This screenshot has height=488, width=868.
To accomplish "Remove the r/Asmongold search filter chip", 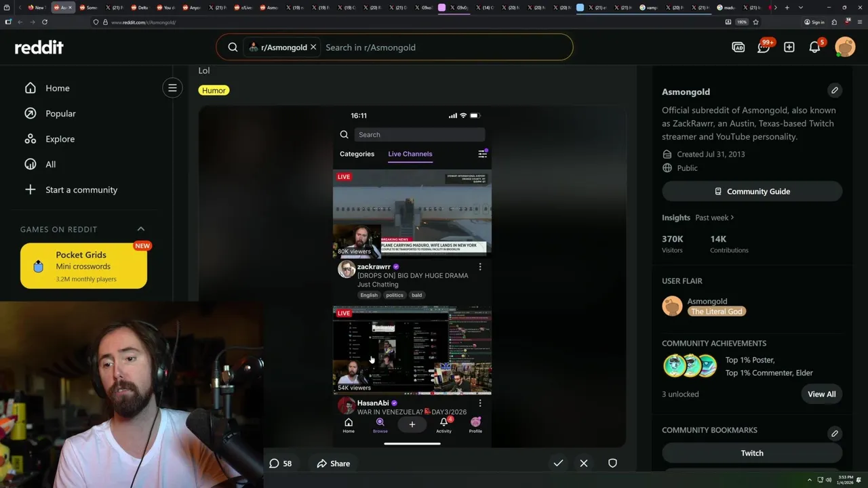I will (x=313, y=47).
